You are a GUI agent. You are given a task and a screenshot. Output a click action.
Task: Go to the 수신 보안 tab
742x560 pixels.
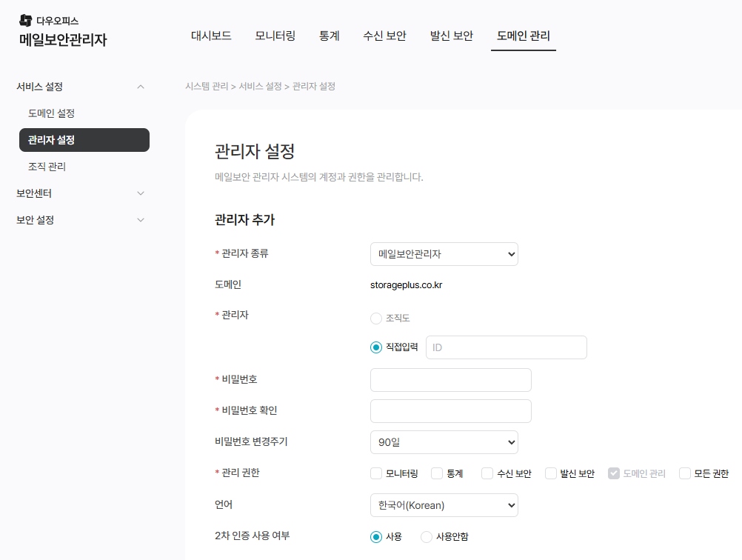click(384, 36)
